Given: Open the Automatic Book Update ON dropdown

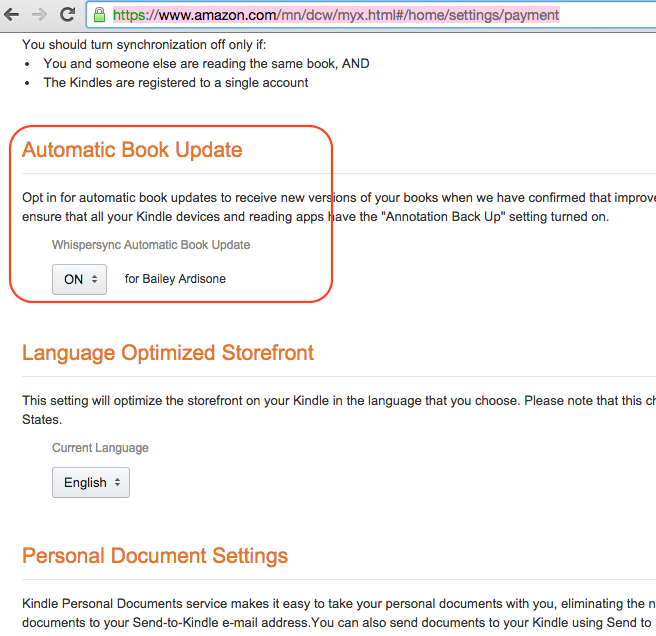Looking at the screenshot, I should pyautogui.click(x=79, y=279).
